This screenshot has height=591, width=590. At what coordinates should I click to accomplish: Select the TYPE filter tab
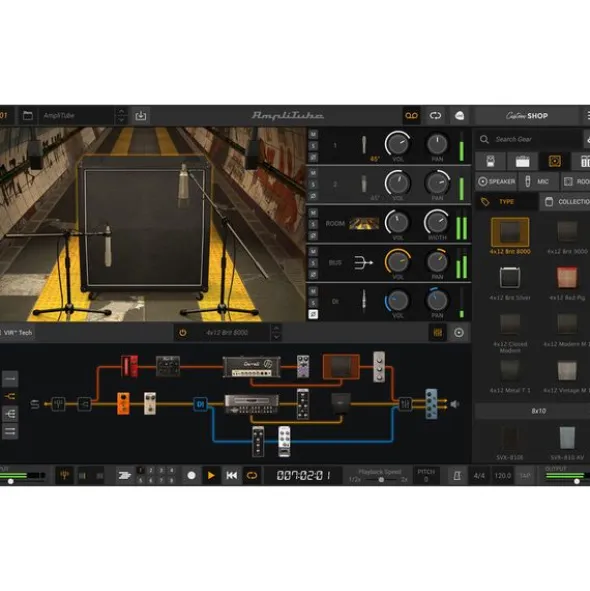(x=506, y=202)
